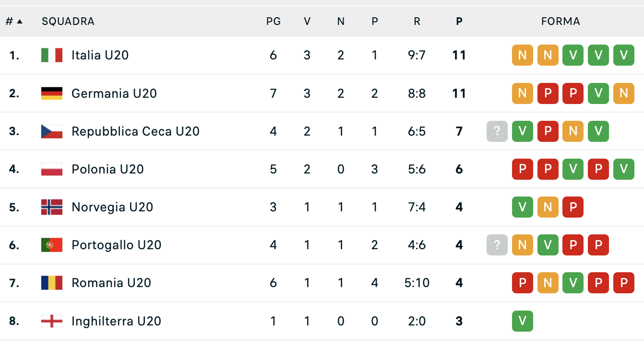Click Inghilterra's green V form badge

coord(523,321)
